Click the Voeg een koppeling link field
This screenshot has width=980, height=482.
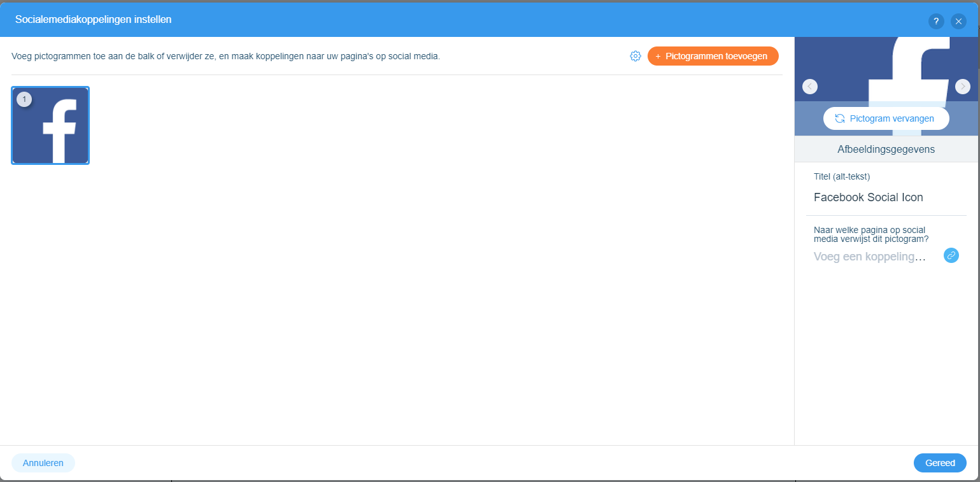[x=870, y=257]
